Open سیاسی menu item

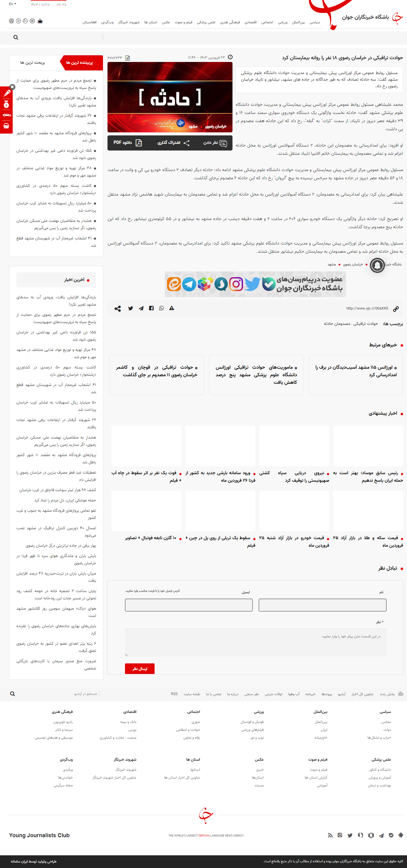pyautogui.click(x=315, y=22)
